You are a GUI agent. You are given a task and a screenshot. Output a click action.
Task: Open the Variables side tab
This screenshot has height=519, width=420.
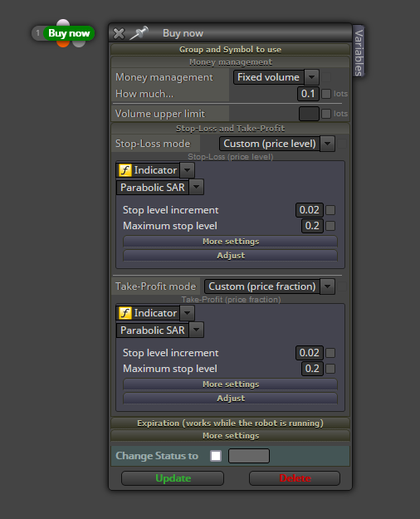pyautogui.click(x=359, y=51)
